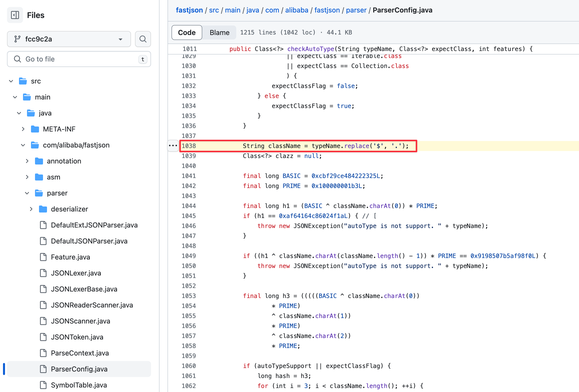Select the main folder icon
The image size is (579, 392).
point(27,97)
